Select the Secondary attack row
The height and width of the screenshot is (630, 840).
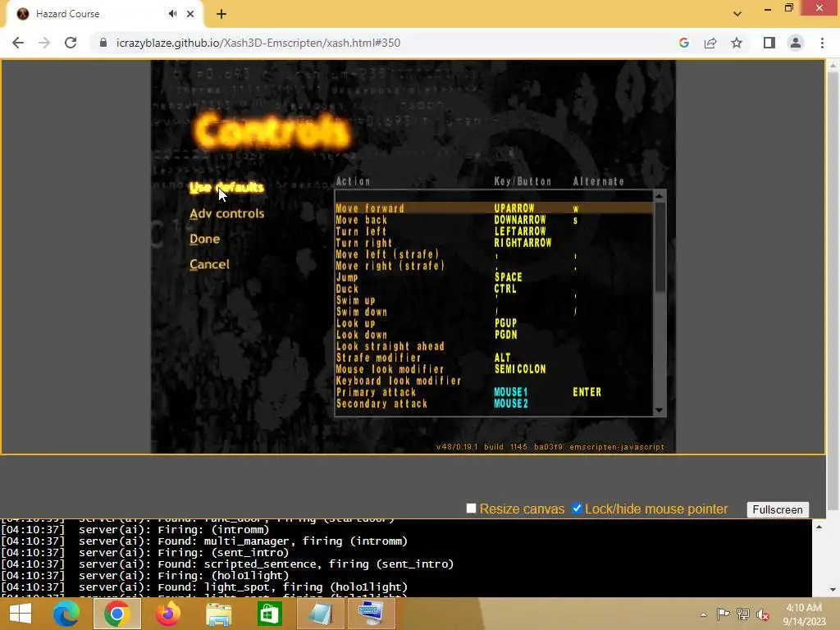[494, 404]
